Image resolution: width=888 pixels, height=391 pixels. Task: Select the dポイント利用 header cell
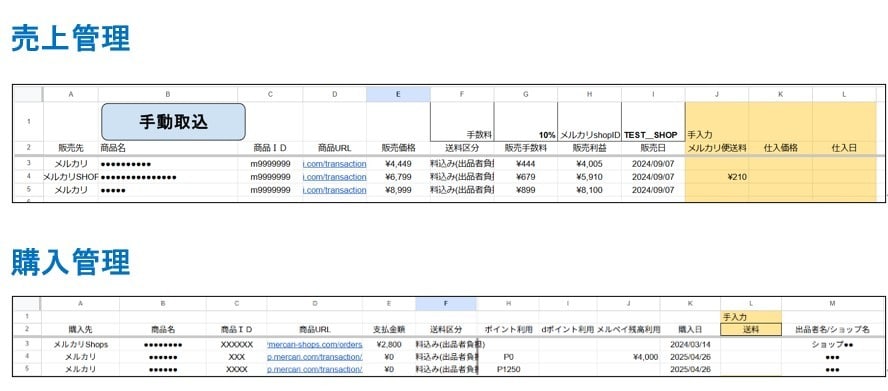[567, 329]
